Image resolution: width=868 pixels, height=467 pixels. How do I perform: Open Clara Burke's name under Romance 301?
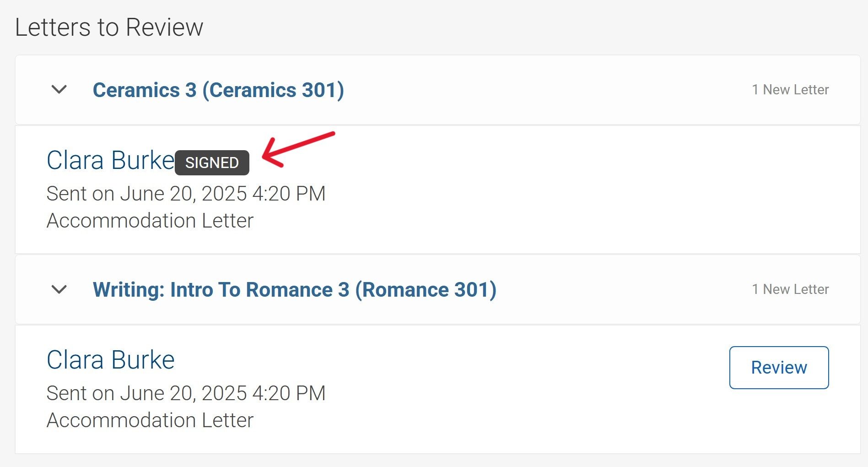110,360
